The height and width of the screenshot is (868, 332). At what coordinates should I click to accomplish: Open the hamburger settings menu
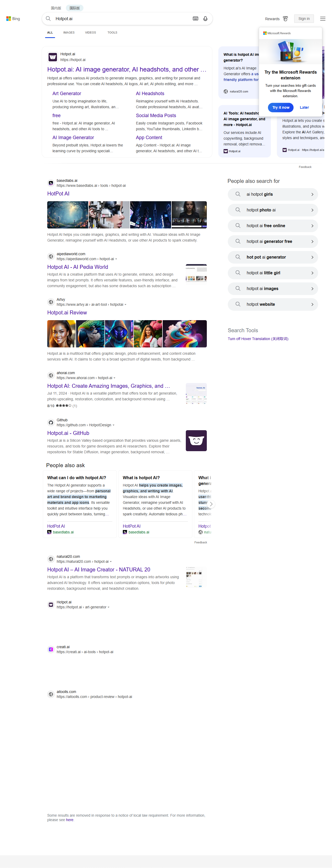pos(323,19)
